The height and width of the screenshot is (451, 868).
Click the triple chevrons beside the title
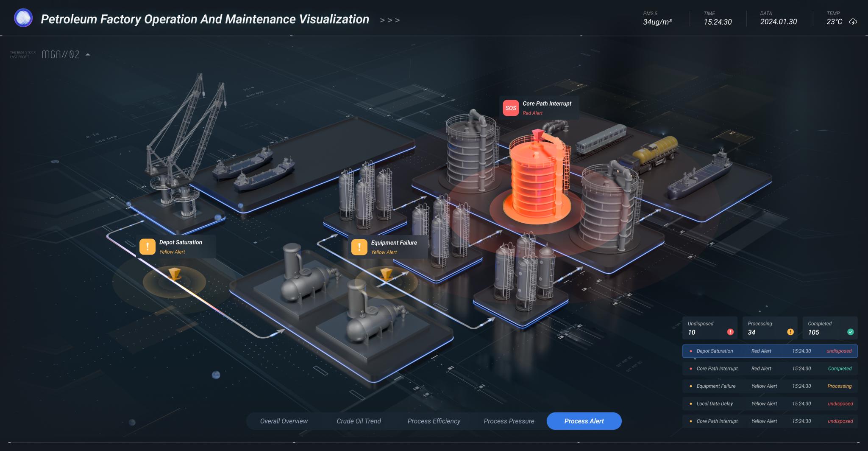coord(390,20)
